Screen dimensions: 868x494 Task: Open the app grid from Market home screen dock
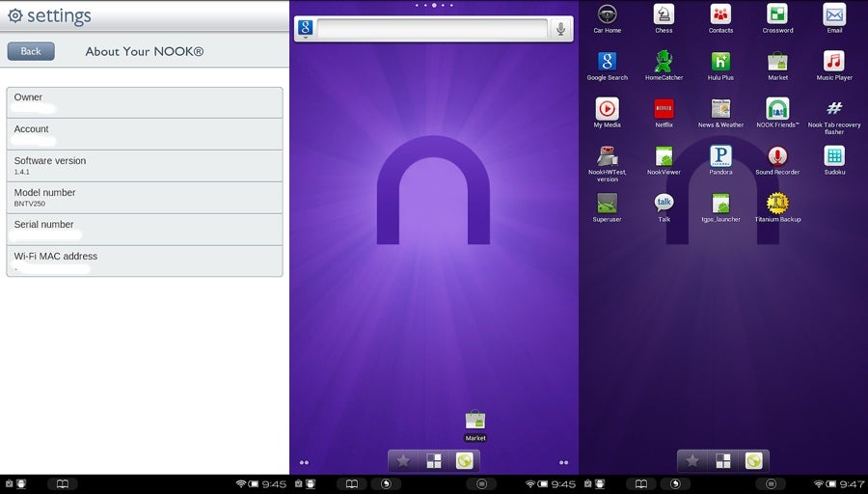(434, 461)
